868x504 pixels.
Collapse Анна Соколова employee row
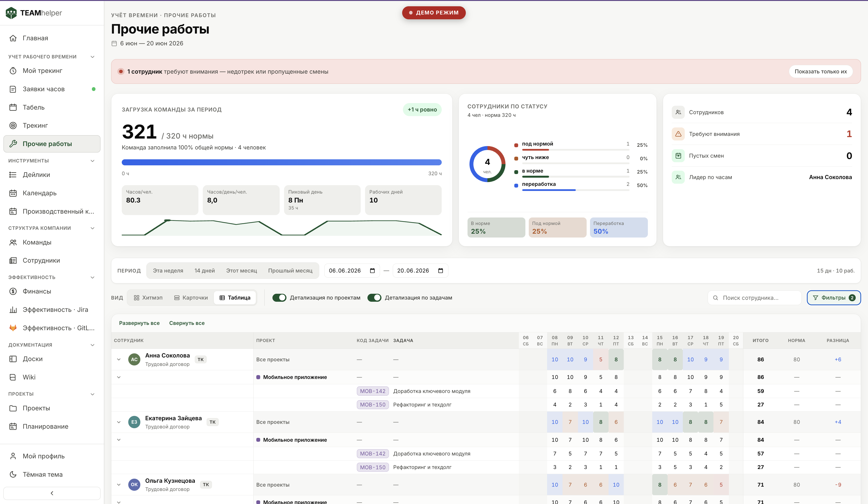click(119, 359)
